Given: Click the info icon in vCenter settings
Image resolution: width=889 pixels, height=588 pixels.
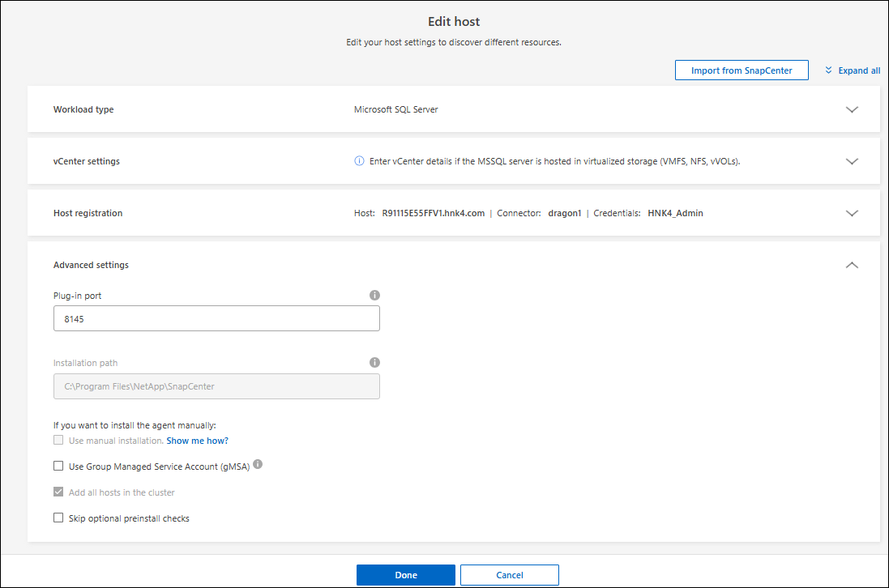Looking at the screenshot, I should (359, 161).
